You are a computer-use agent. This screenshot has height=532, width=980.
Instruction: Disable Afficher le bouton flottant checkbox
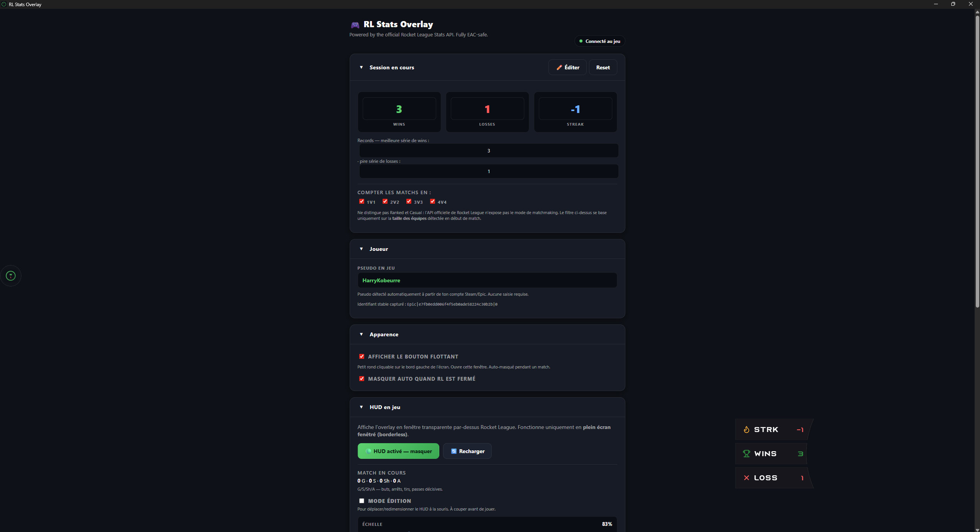(362, 357)
